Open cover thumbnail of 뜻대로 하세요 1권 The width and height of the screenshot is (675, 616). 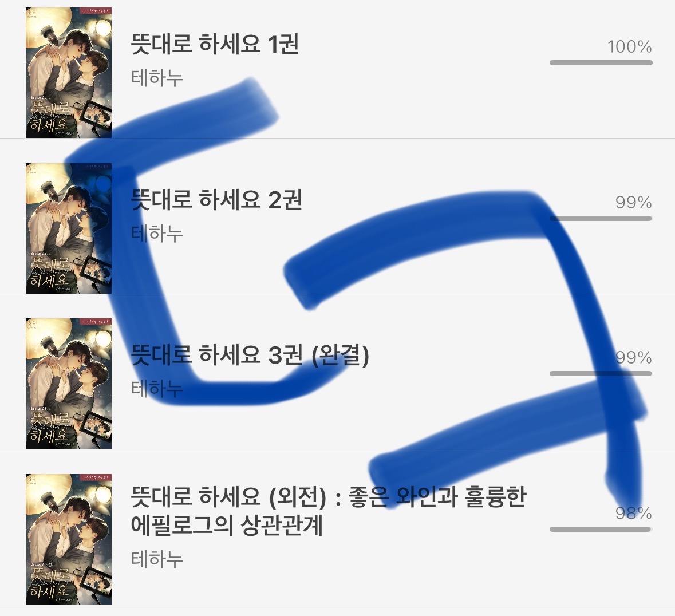point(69,73)
